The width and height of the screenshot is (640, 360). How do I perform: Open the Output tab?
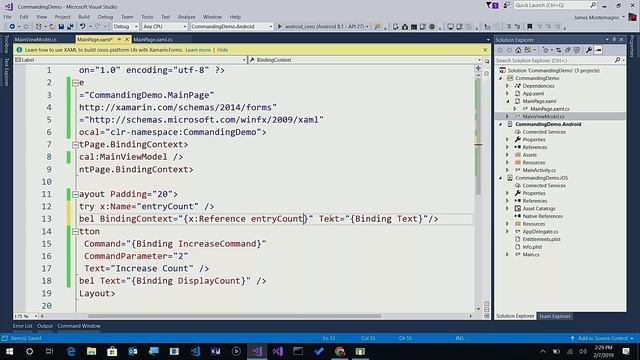pos(45,326)
